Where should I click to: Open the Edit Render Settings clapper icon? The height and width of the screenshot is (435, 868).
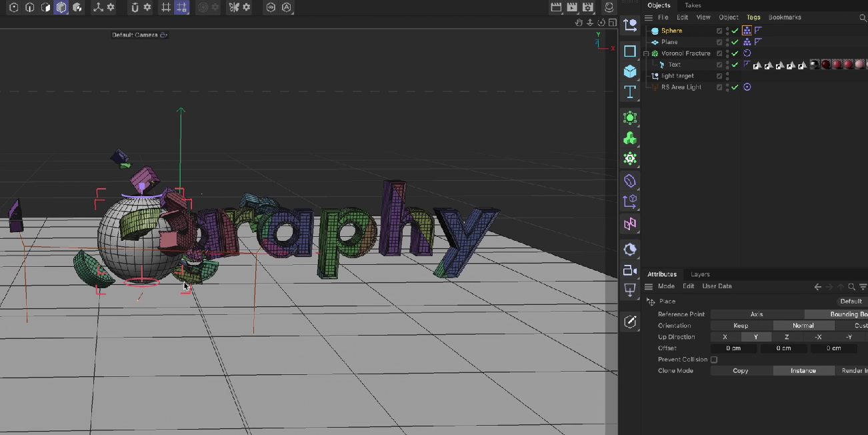click(x=588, y=7)
